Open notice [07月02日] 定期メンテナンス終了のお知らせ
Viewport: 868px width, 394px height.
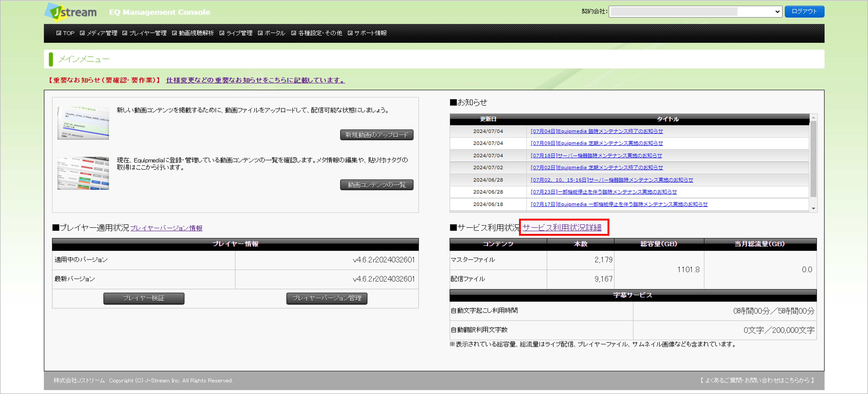coord(597,168)
